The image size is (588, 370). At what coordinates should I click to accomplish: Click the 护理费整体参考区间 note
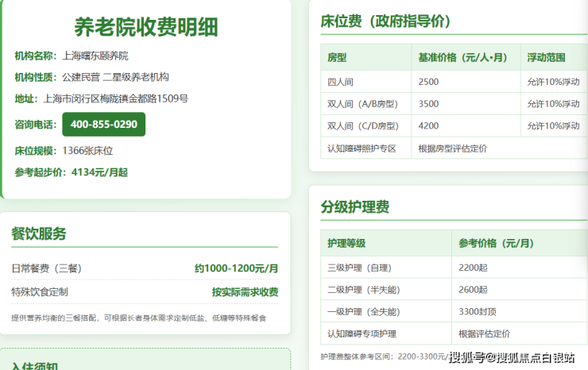[x=385, y=357]
